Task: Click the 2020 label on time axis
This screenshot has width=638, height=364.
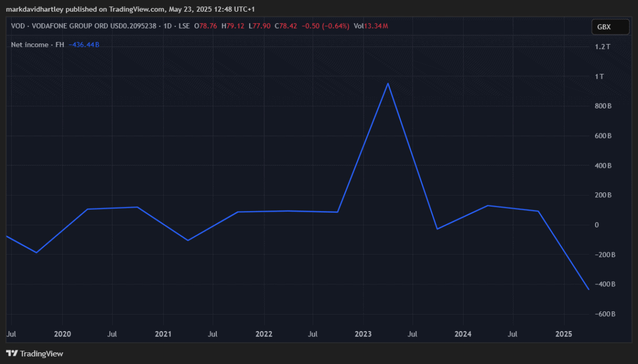Action: (63, 334)
